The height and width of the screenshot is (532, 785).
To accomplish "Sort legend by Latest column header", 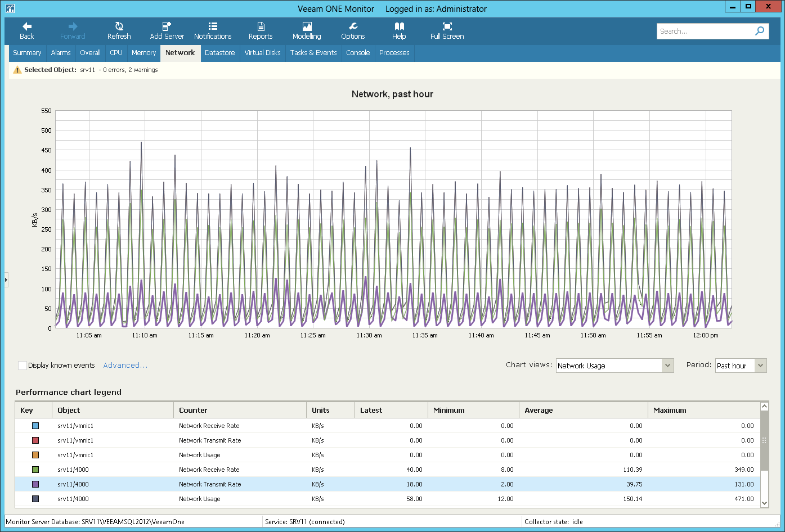I will pyautogui.click(x=392, y=411).
